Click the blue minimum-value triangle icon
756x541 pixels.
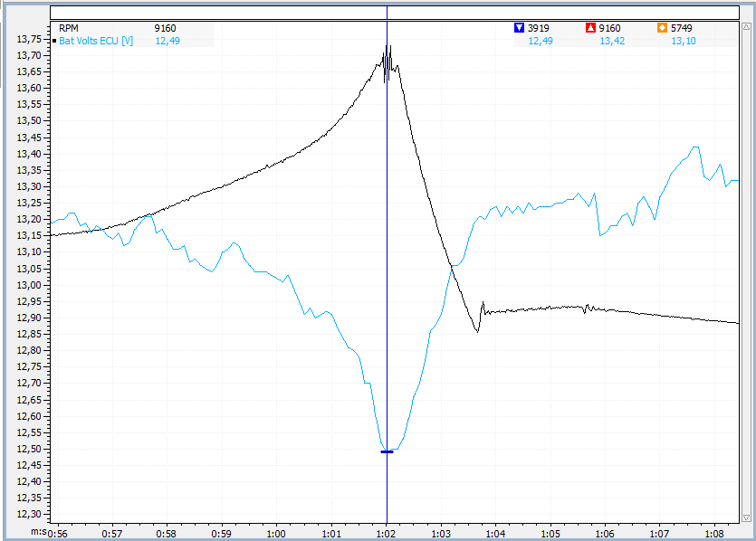tap(519, 28)
